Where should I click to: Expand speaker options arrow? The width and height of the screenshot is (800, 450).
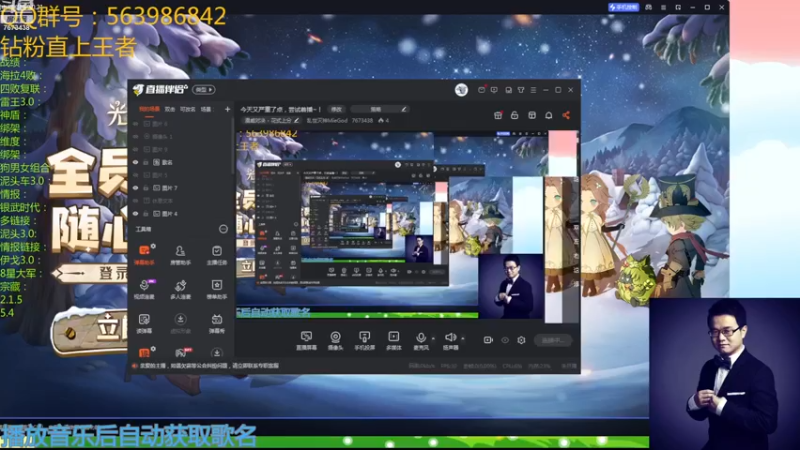(463, 338)
